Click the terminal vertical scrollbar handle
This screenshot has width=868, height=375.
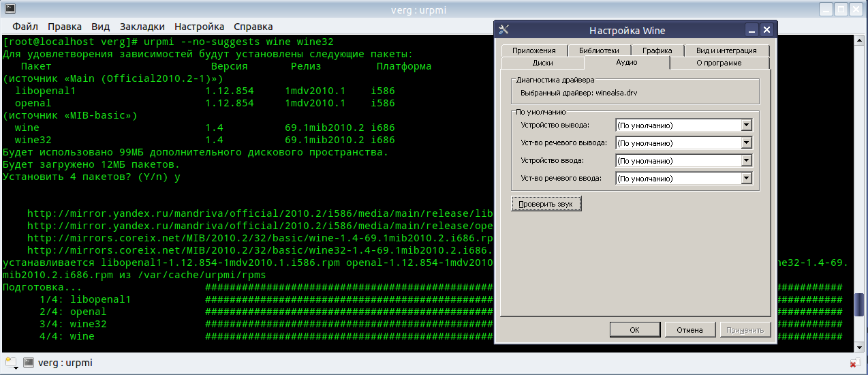point(859,304)
